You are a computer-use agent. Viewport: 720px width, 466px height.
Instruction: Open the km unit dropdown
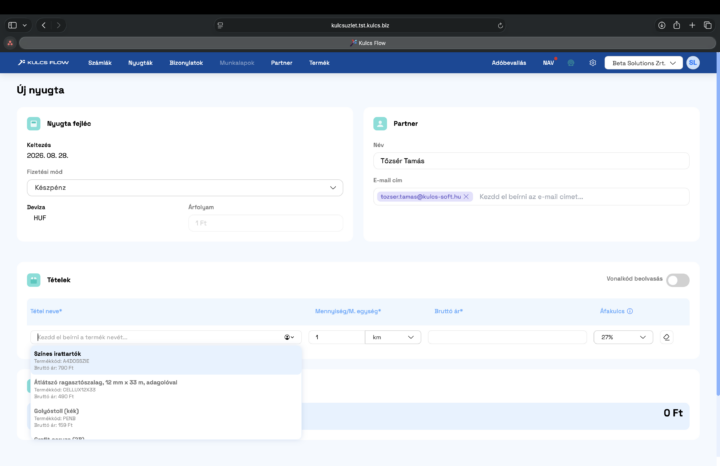coord(393,337)
